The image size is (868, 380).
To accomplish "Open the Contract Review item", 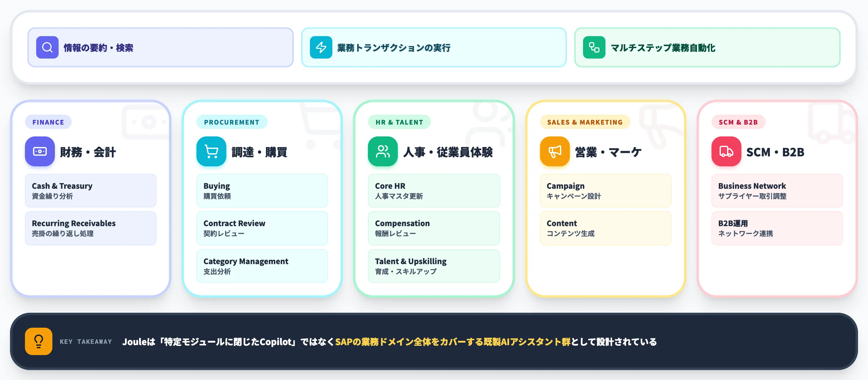I will [x=262, y=228].
